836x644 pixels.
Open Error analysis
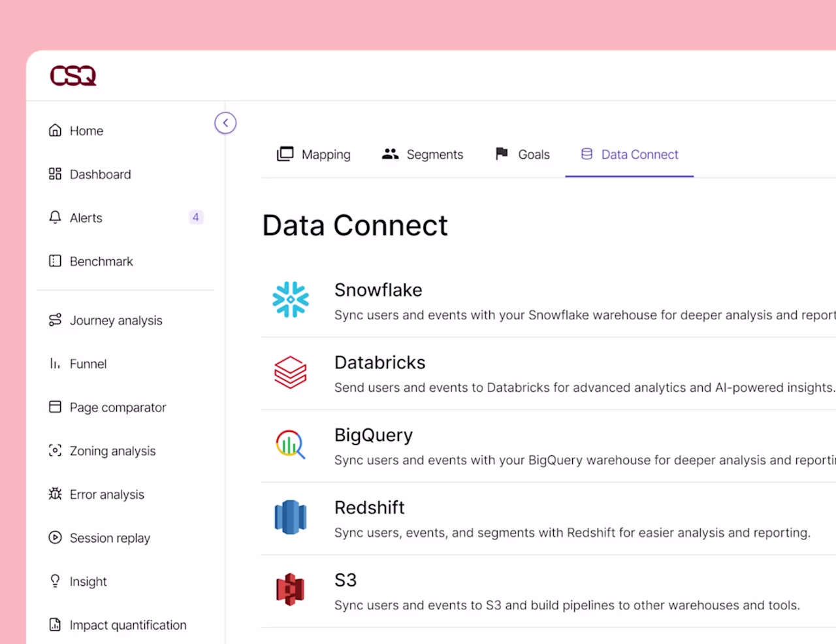pos(107,495)
